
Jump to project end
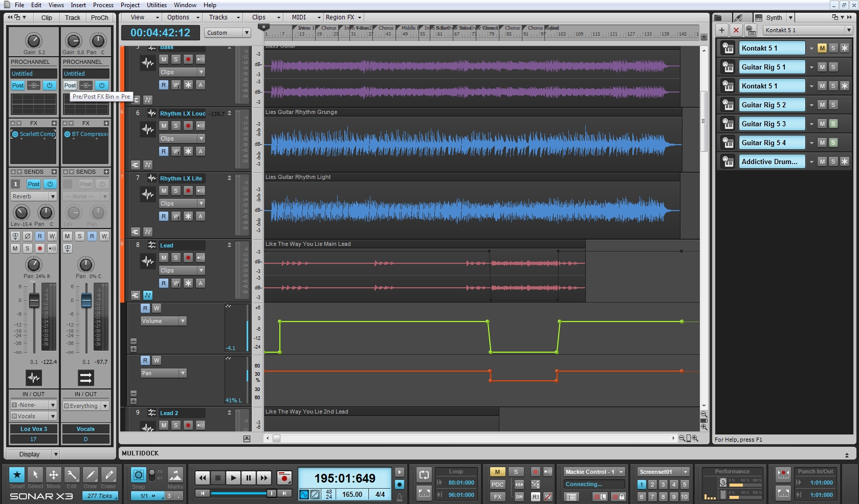284,493
